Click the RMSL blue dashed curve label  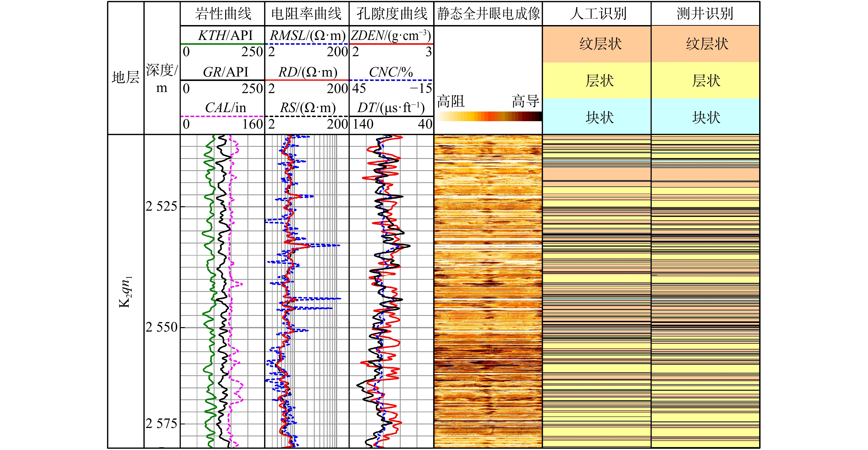click(x=307, y=36)
